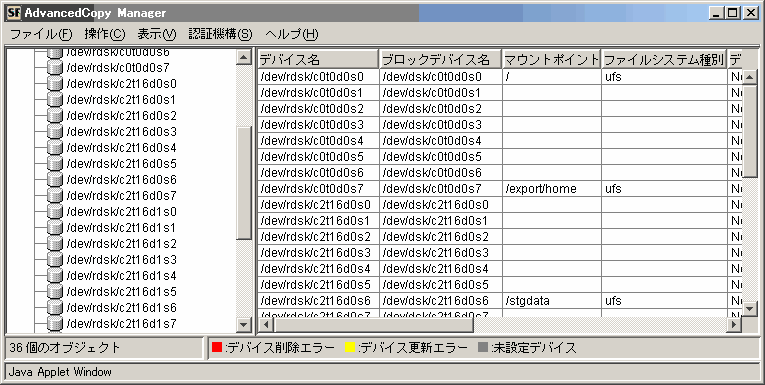This screenshot has height=385, width=765.
Task: Select table cell /dev/dsk/c2t16d0s6
Action: click(x=441, y=301)
